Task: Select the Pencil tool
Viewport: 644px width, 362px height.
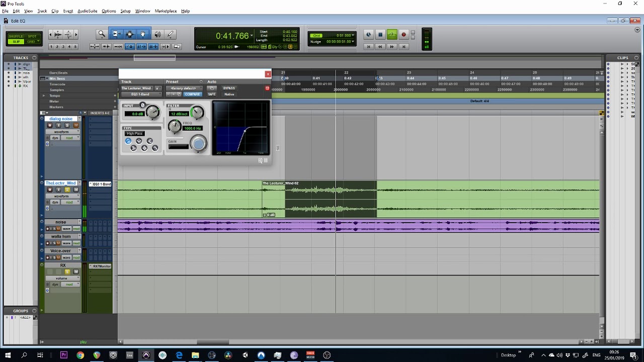Action: coord(171,34)
